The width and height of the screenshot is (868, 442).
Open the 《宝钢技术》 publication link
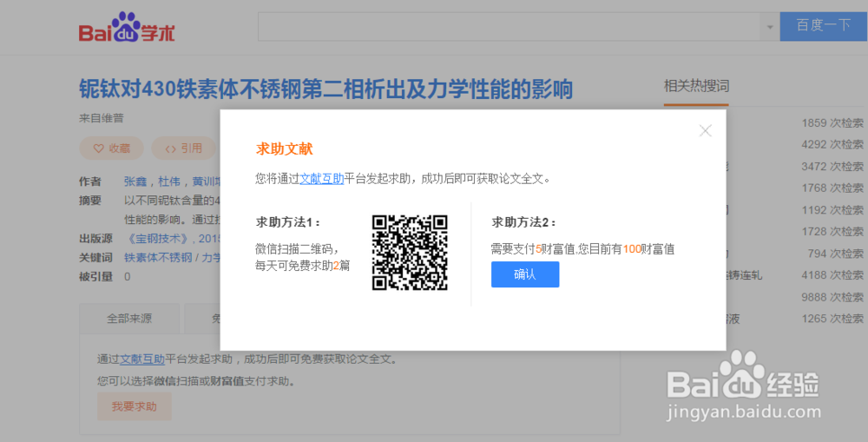tap(158, 239)
